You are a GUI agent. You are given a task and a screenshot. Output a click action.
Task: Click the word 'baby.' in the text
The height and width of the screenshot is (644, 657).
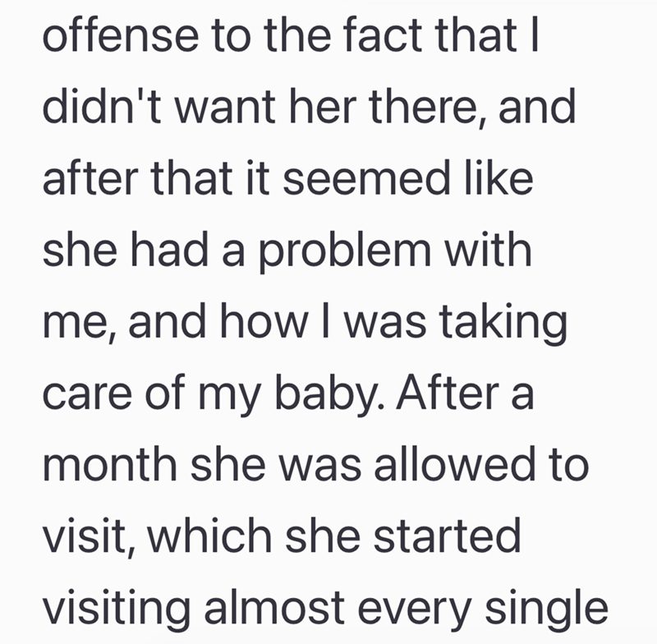click(x=329, y=395)
